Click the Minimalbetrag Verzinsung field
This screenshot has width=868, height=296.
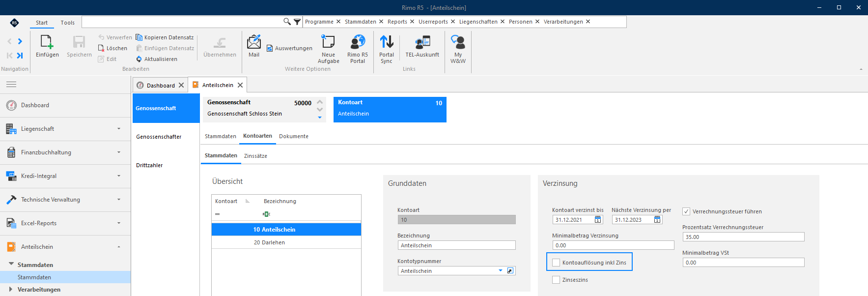click(614, 245)
